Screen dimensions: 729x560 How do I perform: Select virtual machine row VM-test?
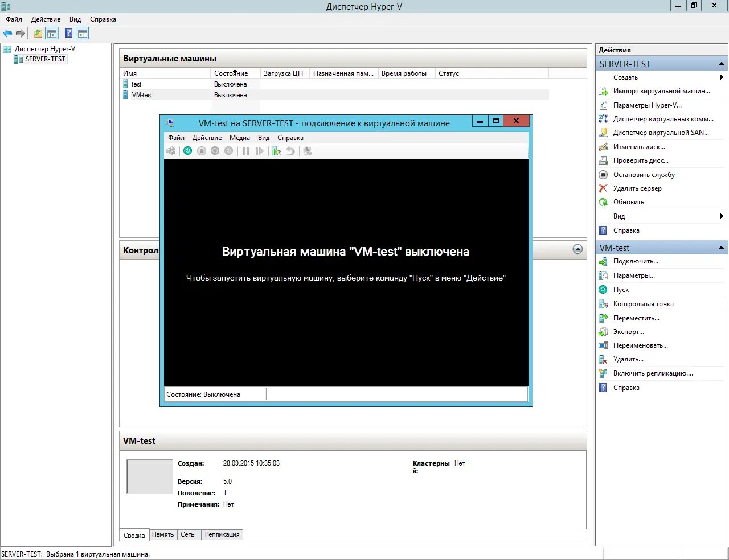pyautogui.click(x=335, y=95)
